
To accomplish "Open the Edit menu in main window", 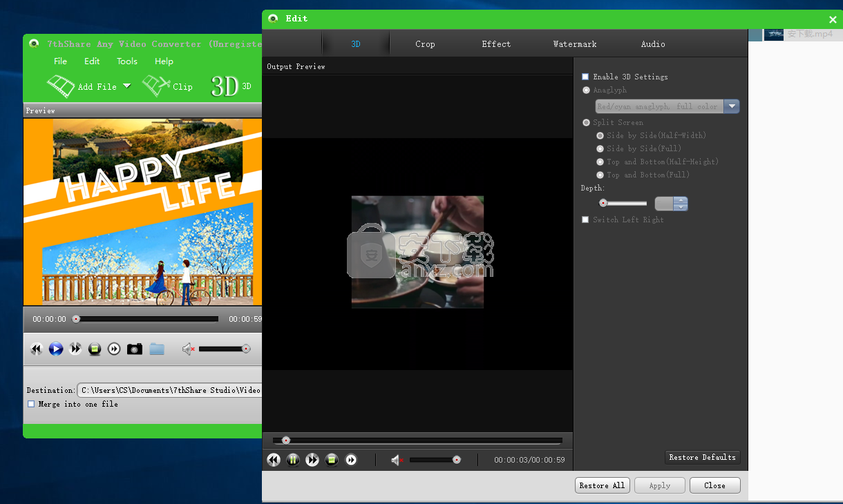I will coord(92,61).
